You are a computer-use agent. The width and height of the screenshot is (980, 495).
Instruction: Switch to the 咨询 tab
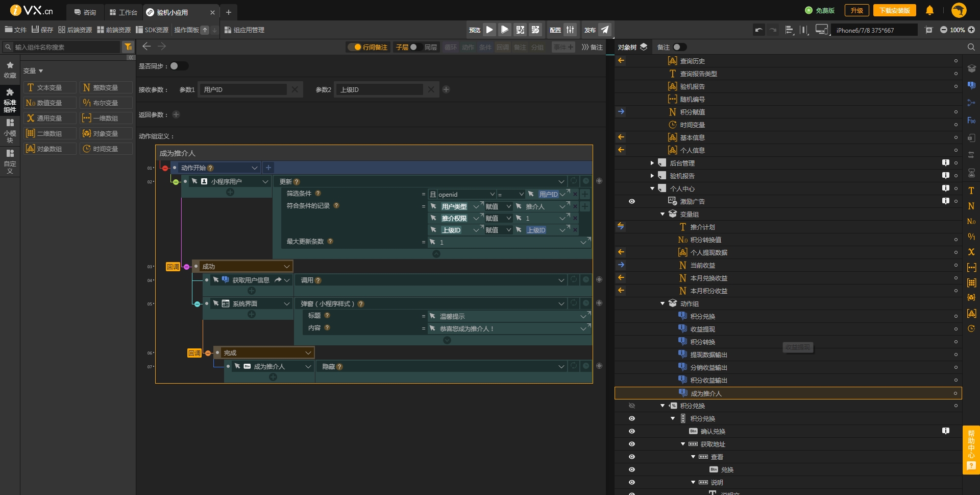point(85,12)
